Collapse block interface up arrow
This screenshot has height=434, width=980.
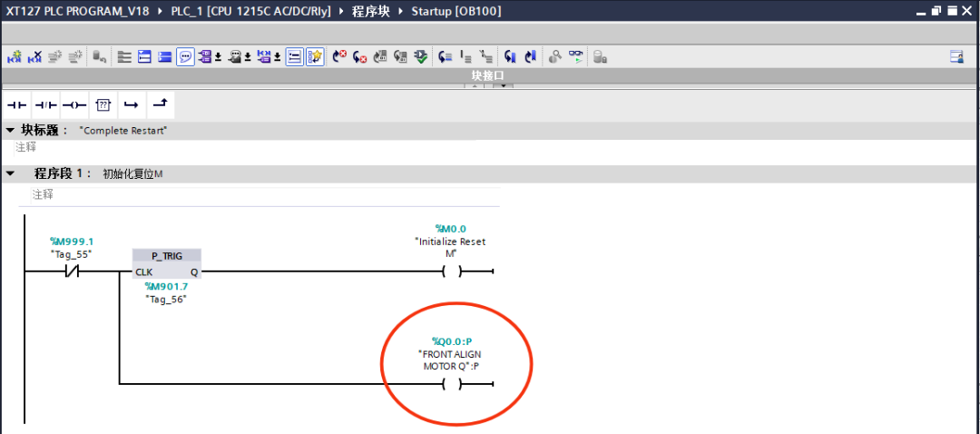click(473, 85)
